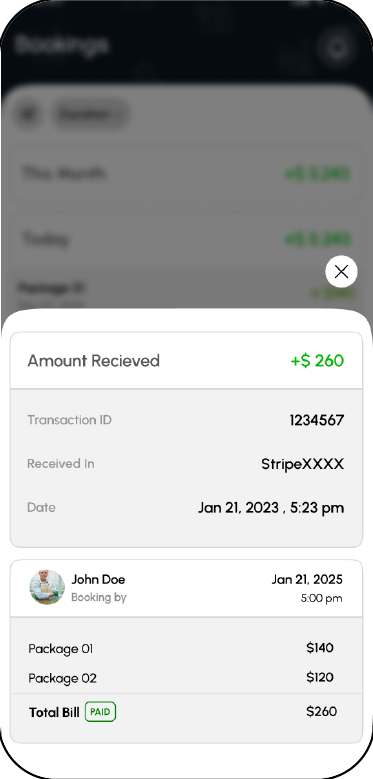
Task: Open the blurred This Month row
Action: [186, 173]
